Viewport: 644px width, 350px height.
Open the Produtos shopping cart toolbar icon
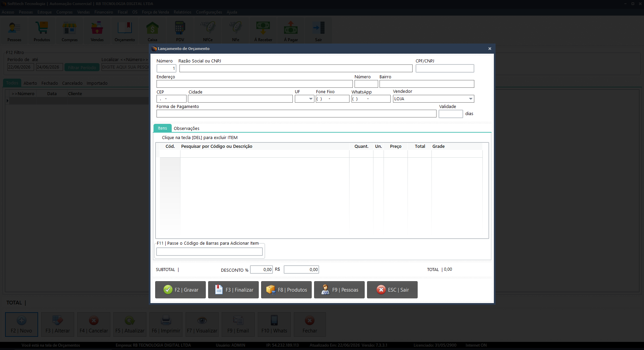tap(42, 31)
